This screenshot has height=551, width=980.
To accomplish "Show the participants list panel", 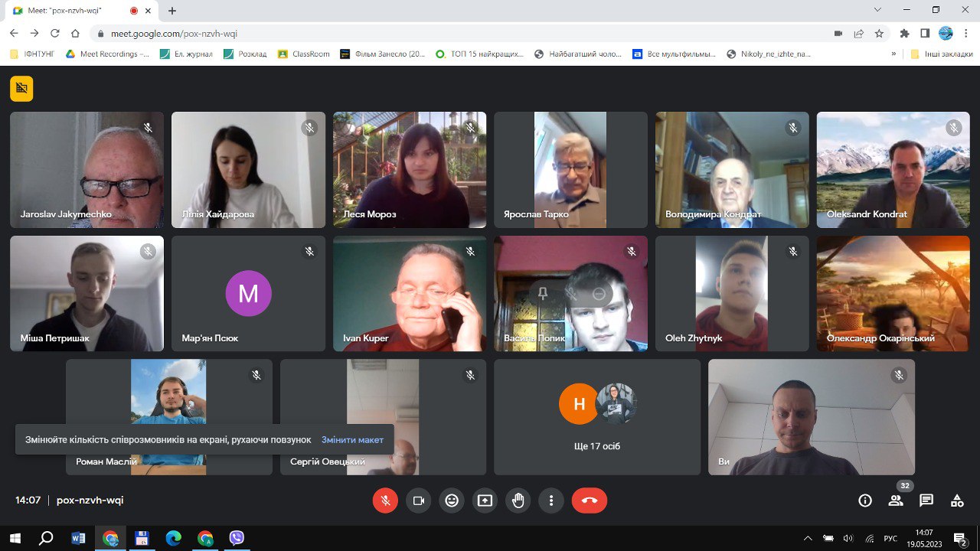I will [895, 500].
